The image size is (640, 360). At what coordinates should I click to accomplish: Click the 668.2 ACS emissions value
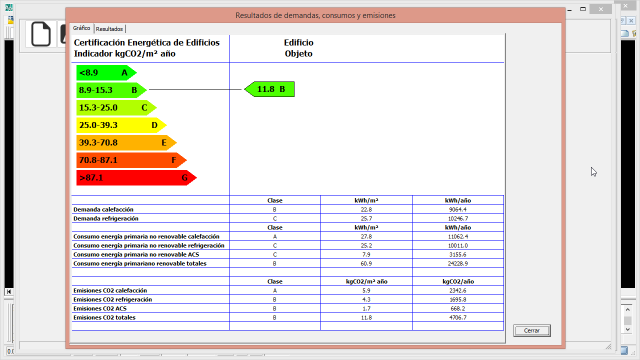coord(458,309)
